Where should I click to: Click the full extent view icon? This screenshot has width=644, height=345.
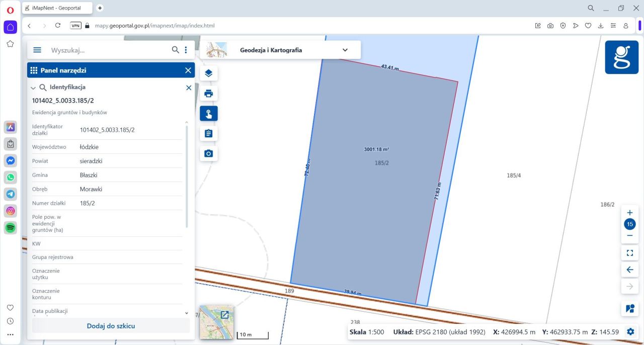(x=629, y=253)
